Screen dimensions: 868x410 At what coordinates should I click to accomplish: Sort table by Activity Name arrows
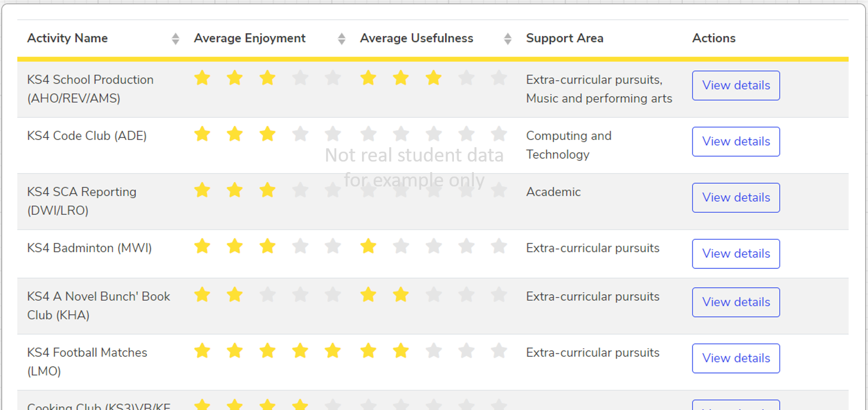click(175, 39)
